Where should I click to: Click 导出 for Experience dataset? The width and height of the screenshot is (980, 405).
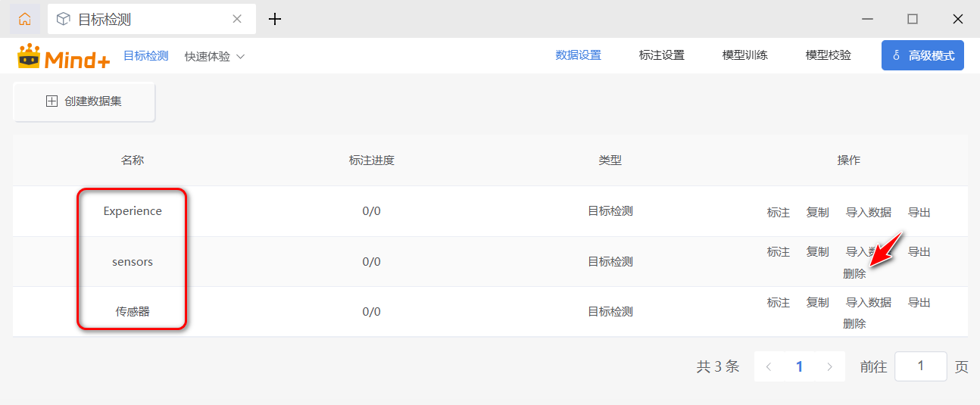pos(919,213)
